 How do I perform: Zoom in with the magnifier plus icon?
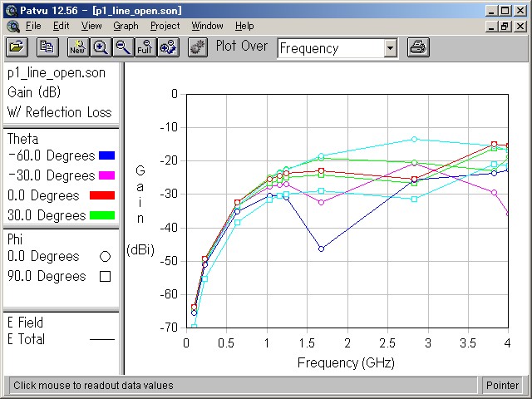pyautogui.click(x=101, y=47)
